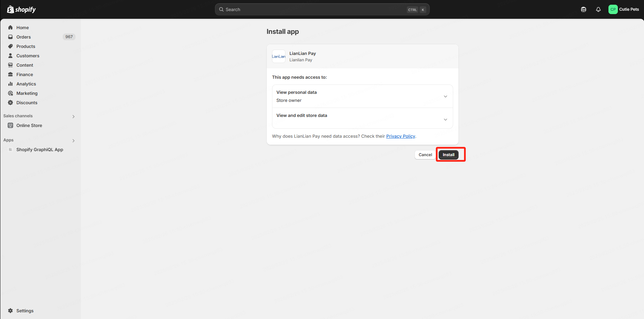Viewport: 644px width, 319px height.
Task: Click the Sales channels heading
Action: pos(18,116)
